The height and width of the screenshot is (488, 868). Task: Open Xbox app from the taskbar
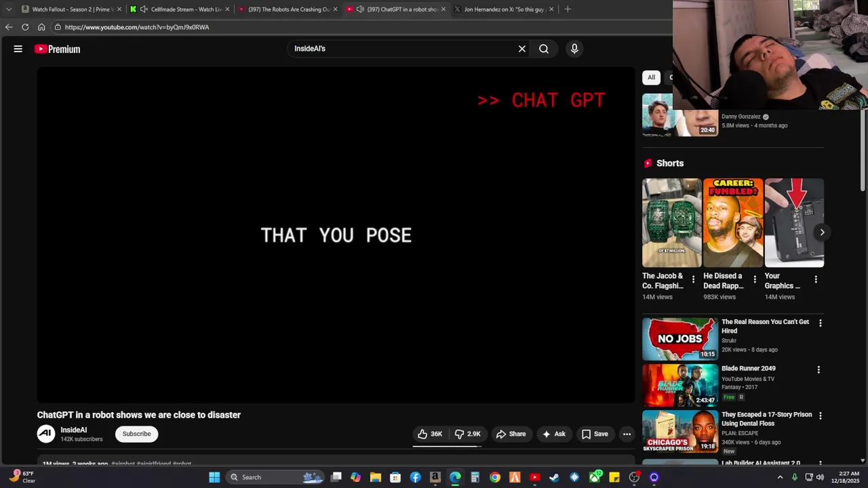point(595,477)
